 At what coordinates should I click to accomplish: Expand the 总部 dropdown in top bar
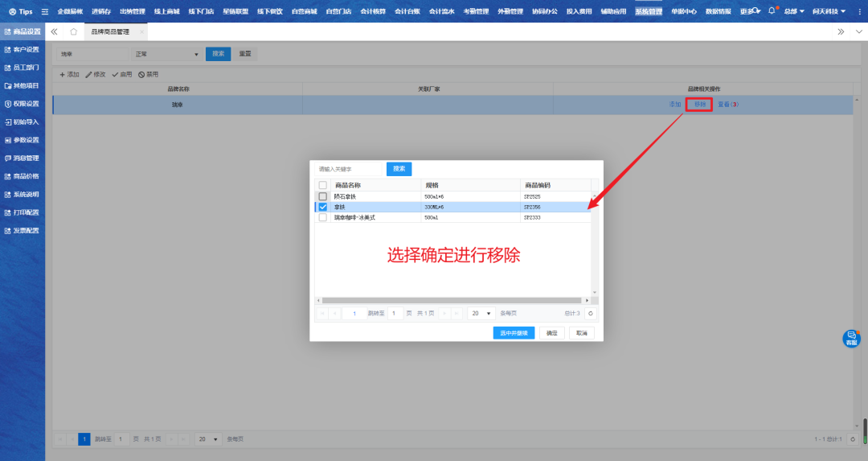[794, 11]
